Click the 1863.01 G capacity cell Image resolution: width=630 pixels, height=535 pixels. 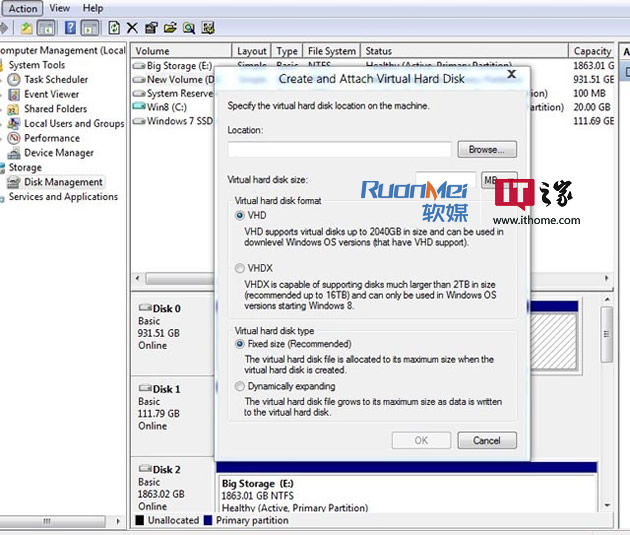593,65
